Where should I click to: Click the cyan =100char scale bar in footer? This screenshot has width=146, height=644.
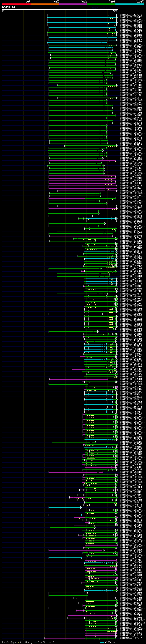pyautogui.click(x=102, y=642)
